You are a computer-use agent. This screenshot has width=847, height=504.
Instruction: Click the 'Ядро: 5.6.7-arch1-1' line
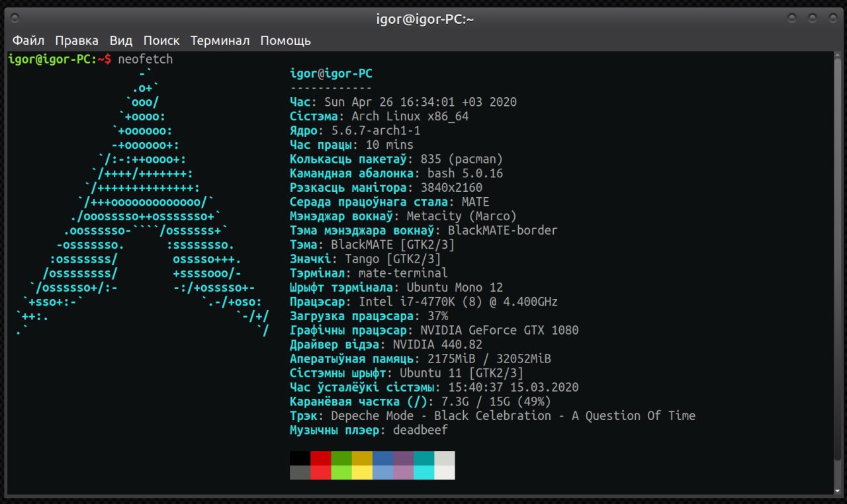tap(355, 130)
